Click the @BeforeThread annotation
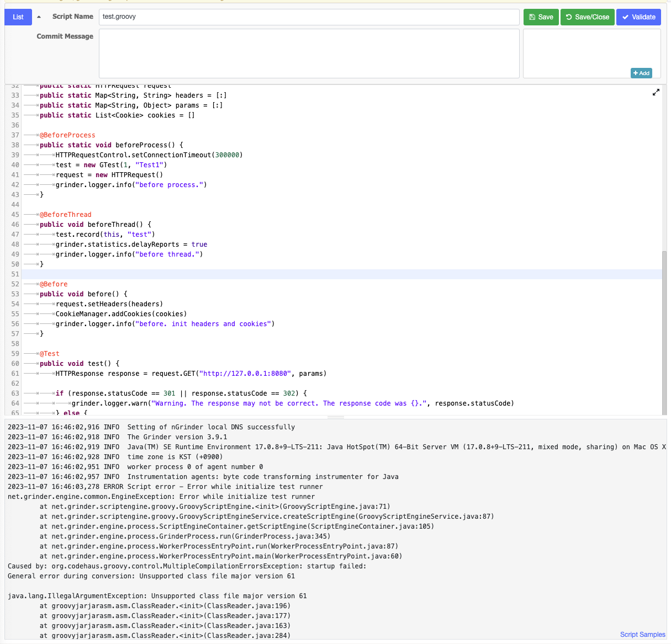Viewport: 671px width, 644px height. coord(66,215)
